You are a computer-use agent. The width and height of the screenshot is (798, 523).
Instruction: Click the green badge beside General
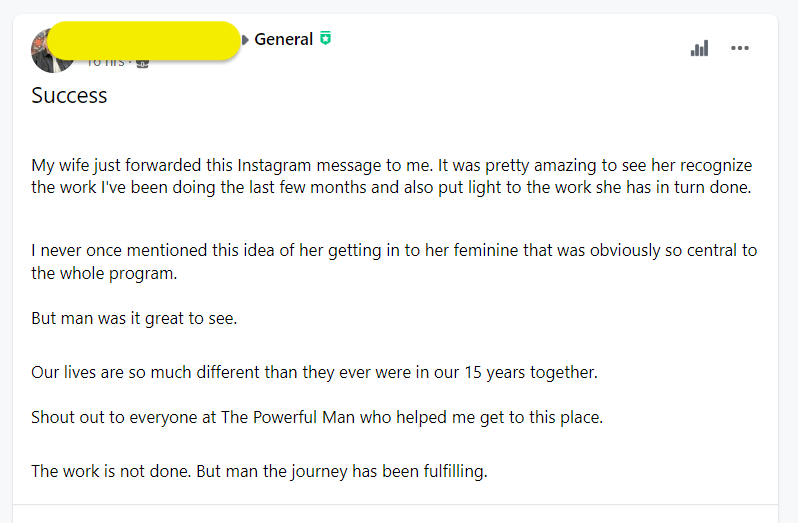pos(325,39)
